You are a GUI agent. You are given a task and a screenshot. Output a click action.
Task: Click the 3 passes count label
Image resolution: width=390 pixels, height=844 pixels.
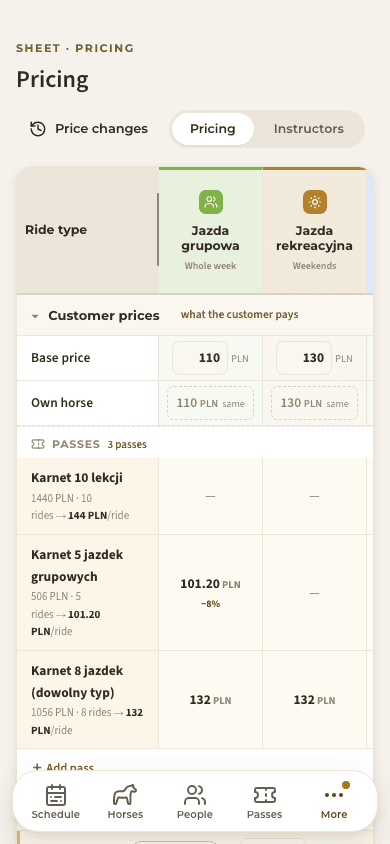[x=127, y=445]
